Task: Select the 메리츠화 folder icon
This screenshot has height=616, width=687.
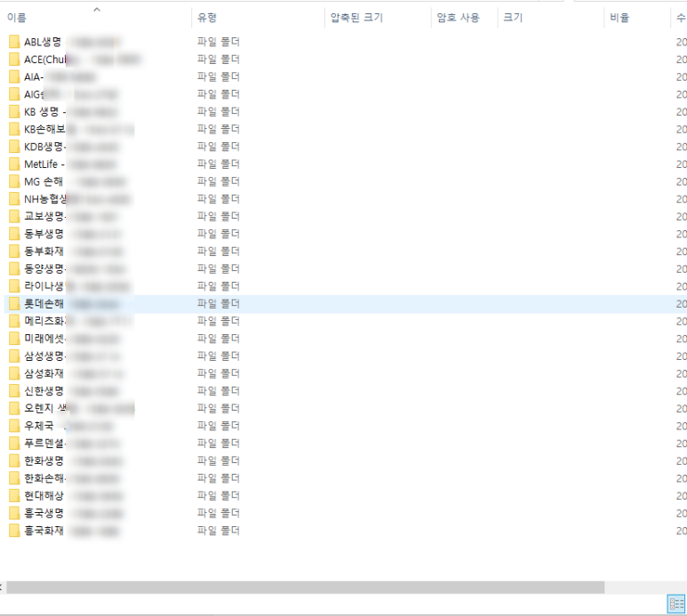Action: 14,321
